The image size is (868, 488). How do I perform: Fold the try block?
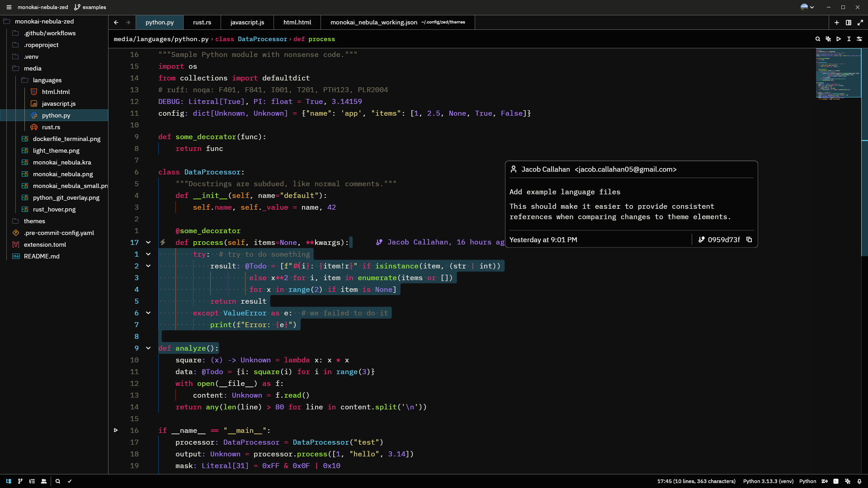click(148, 254)
